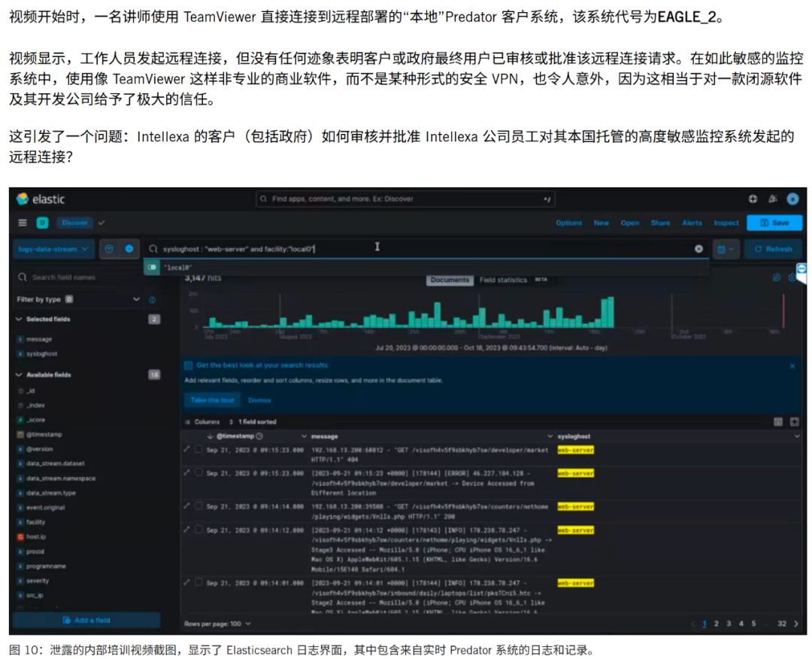Image resolution: width=812 pixels, height=659 pixels.
Task: Open the Share menu
Action: pos(660,223)
